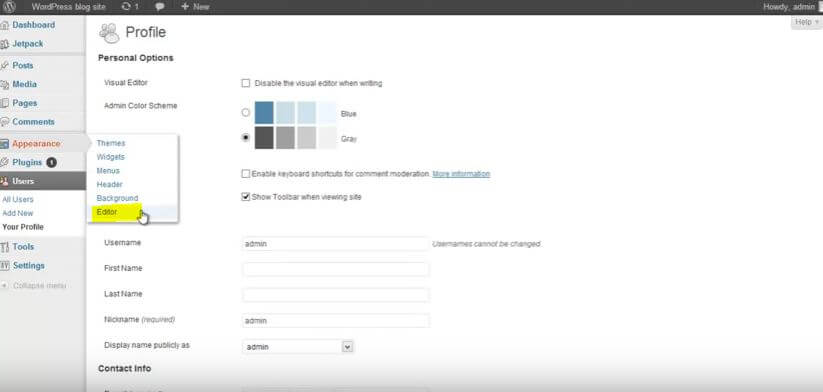Screen dimensions: 823x392
Task: Open the Dashboard menu label
Action: [x=34, y=25]
